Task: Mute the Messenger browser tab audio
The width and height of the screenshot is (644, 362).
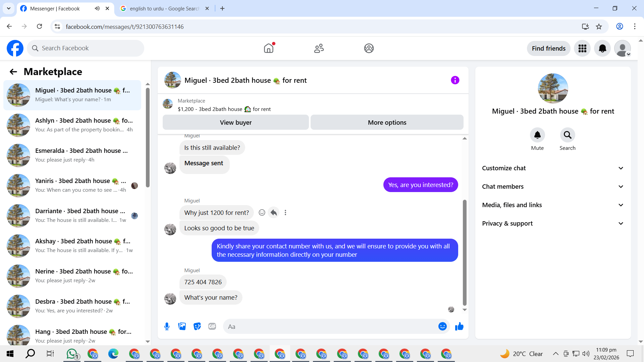Action: click(x=97, y=8)
